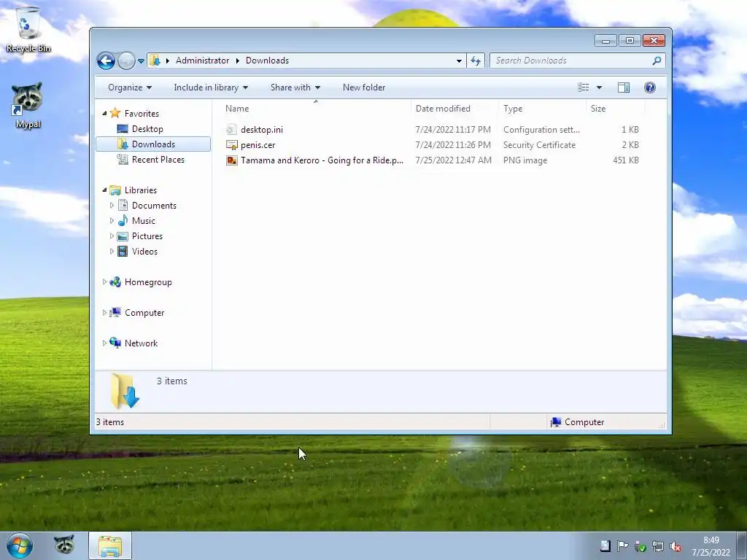
Task: Sort by the Size column header
Action: [x=615, y=109]
